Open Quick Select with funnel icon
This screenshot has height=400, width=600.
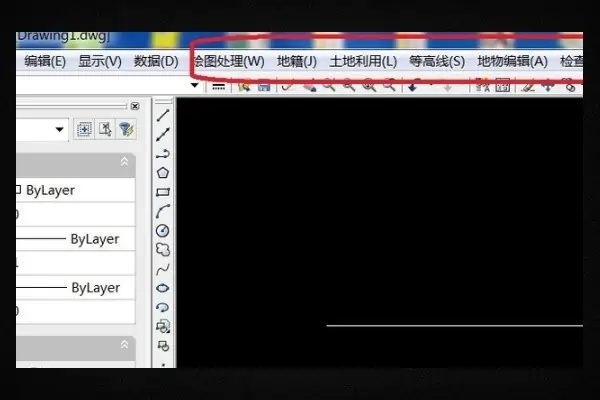126,129
